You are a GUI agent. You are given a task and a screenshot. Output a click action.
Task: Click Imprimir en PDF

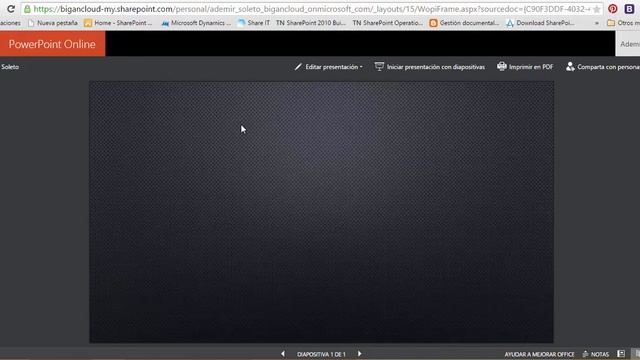525,67
